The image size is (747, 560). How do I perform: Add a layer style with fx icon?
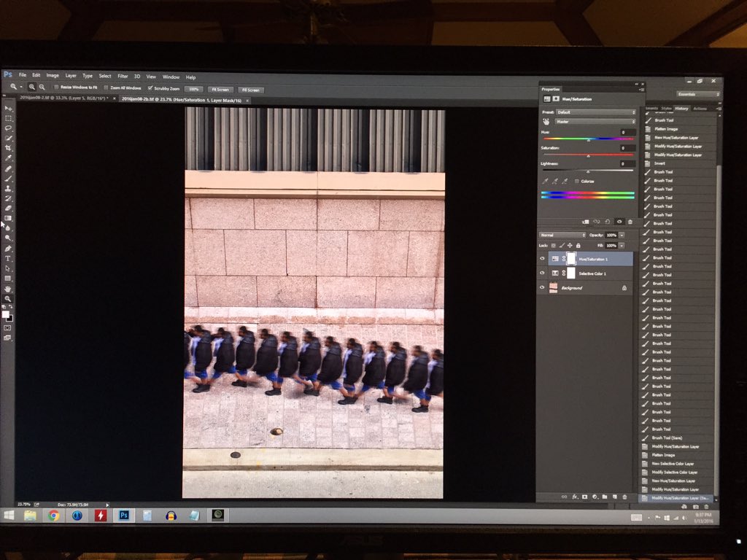coord(575,497)
